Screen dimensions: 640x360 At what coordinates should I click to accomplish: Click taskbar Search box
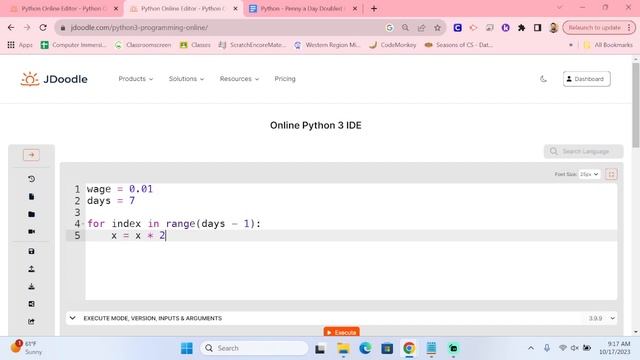pos(254,348)
